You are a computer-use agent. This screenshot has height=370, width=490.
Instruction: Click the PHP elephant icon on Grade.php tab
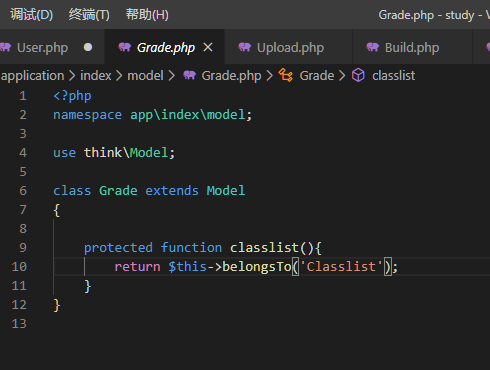[125, 47]
